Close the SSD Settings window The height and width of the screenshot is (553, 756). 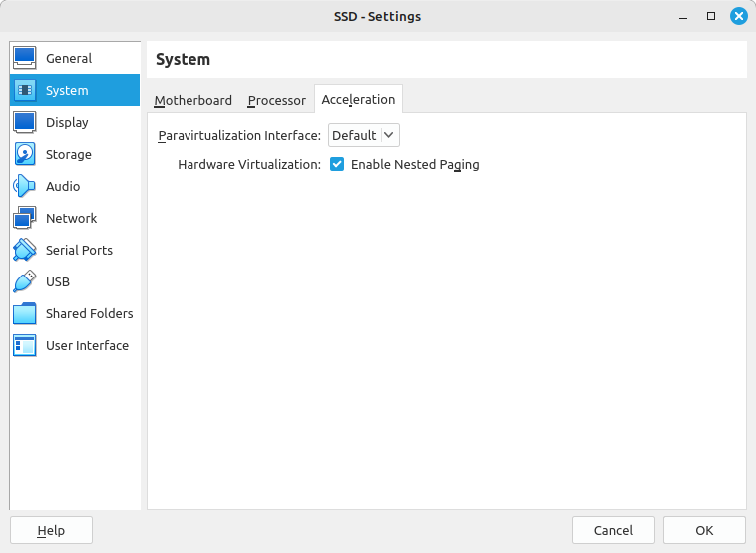(x=737, y=16)
